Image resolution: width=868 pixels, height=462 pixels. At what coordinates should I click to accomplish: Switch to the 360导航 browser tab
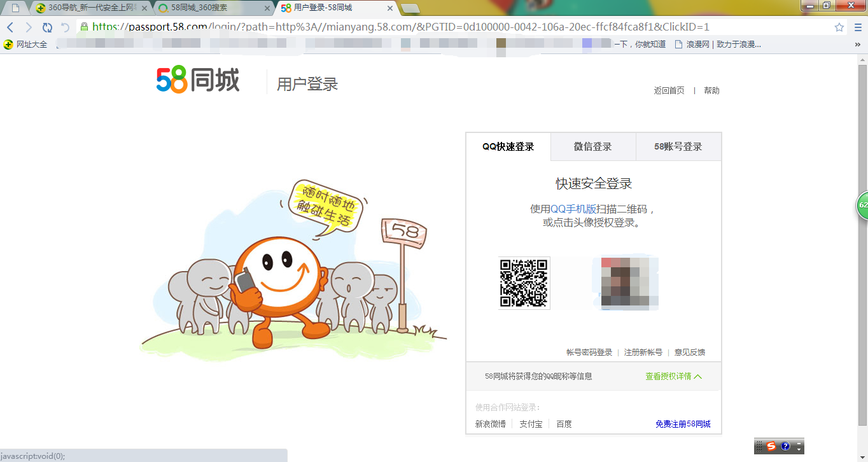92,8
